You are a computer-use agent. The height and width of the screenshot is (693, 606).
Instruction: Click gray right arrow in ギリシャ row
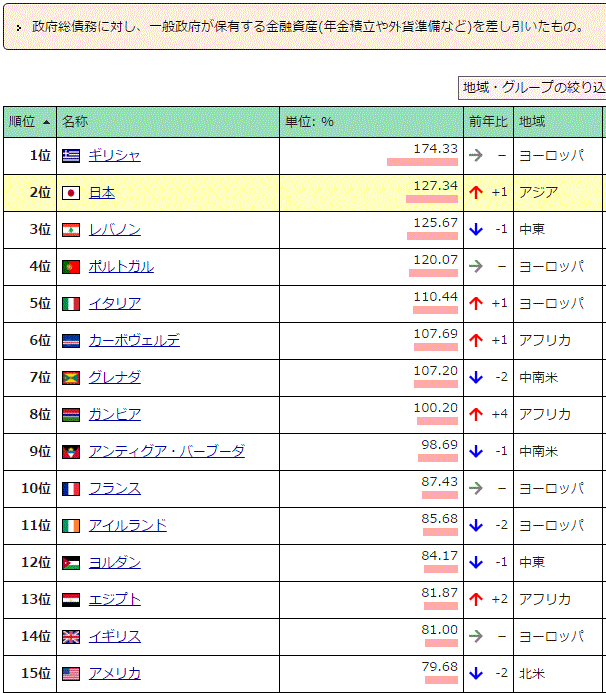coord(476,155)
